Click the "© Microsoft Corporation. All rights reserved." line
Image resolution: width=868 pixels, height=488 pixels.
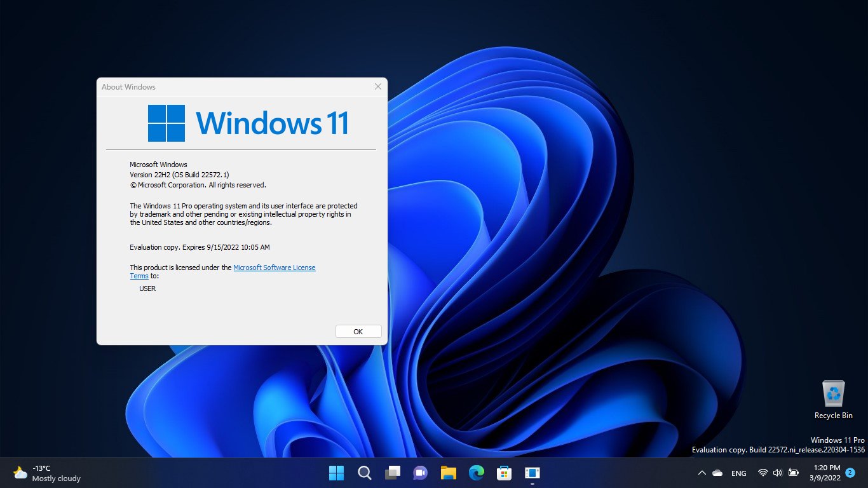pyautogui.click(x=198, y=185)
